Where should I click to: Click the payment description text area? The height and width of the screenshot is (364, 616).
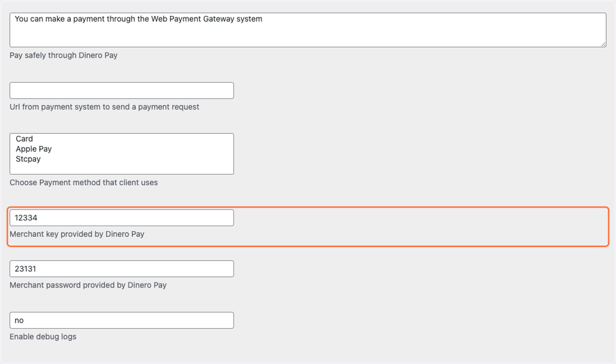click(x=308, y=30)
